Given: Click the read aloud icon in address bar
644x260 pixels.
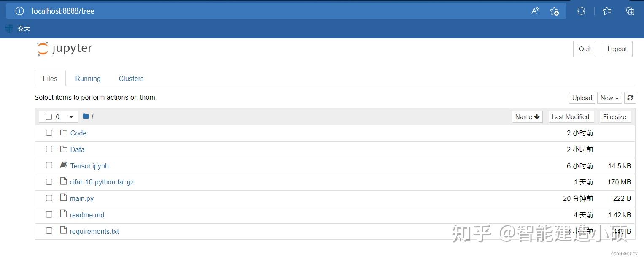Looking at the screenshot, I should (x=535, y=11).
